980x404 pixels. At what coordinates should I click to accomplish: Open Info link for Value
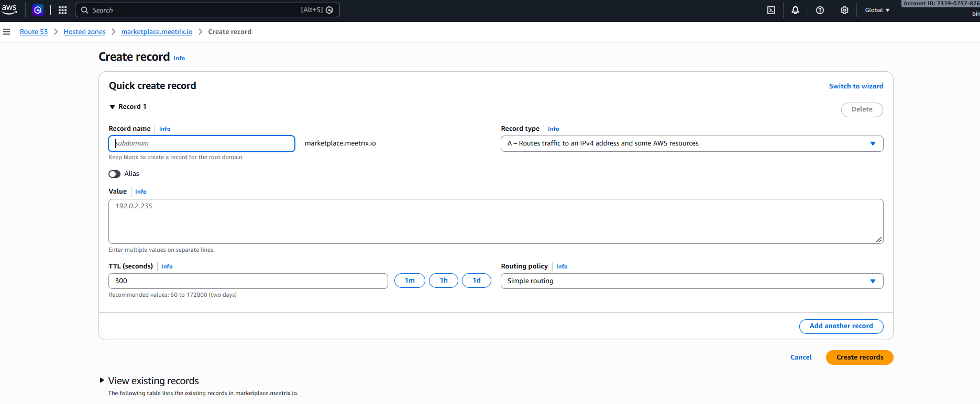point(141,192)
